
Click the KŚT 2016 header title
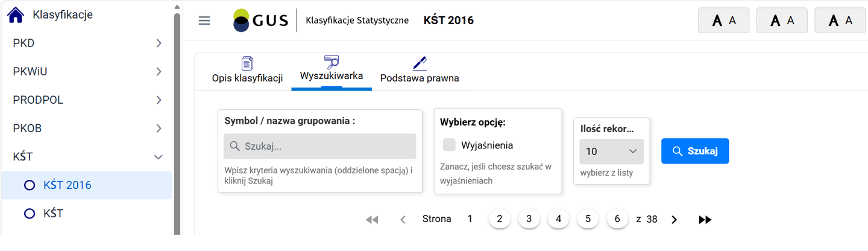click(x=448, y=21)
